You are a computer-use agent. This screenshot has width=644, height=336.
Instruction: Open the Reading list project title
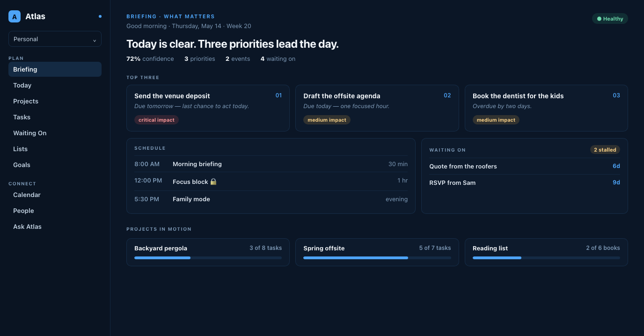click(490, 248)
